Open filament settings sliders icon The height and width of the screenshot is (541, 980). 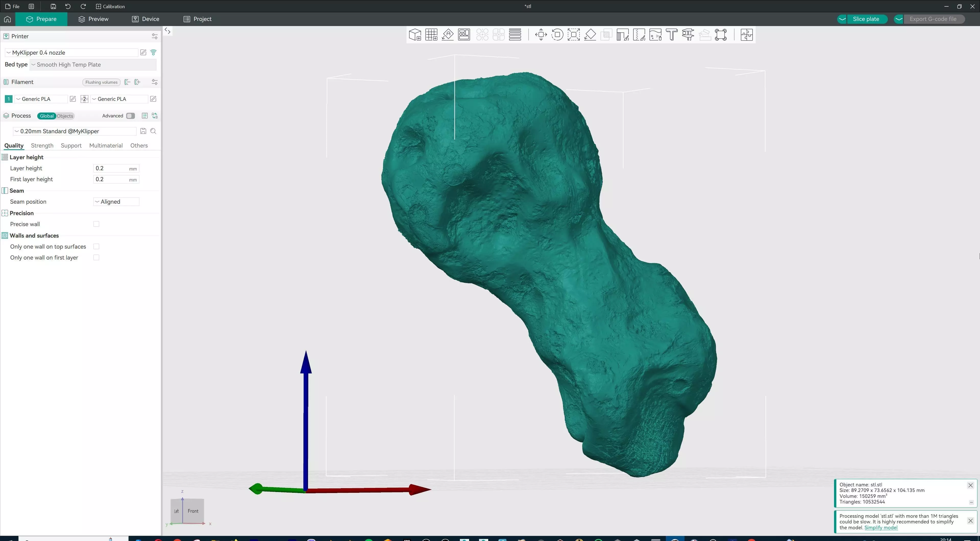(x=154, y=82)
